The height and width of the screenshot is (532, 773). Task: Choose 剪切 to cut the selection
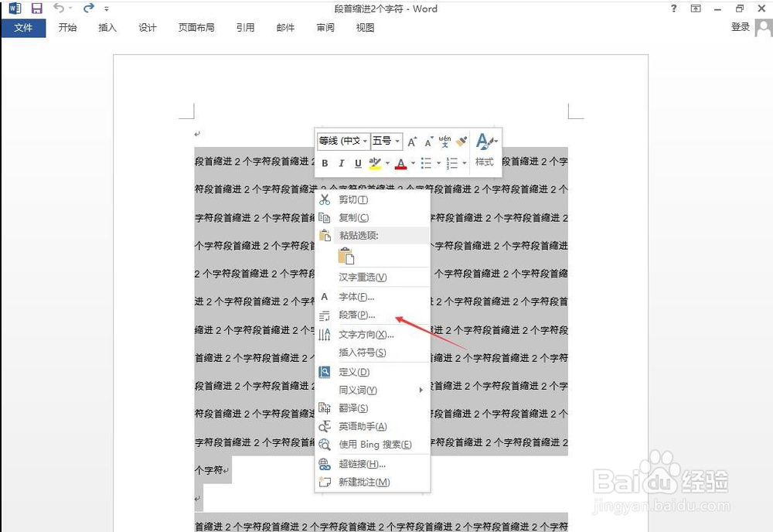352,199
